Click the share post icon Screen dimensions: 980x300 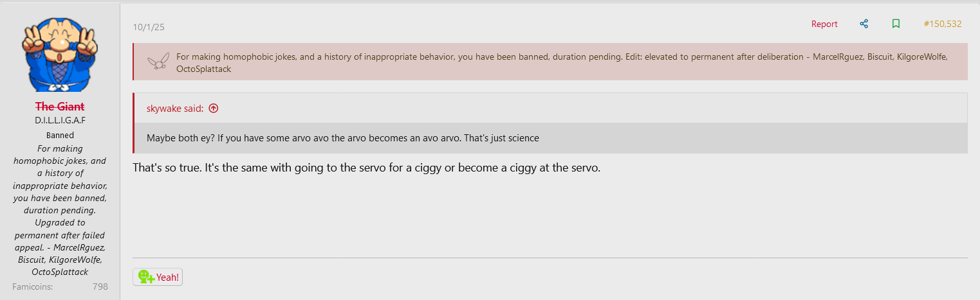864,24
